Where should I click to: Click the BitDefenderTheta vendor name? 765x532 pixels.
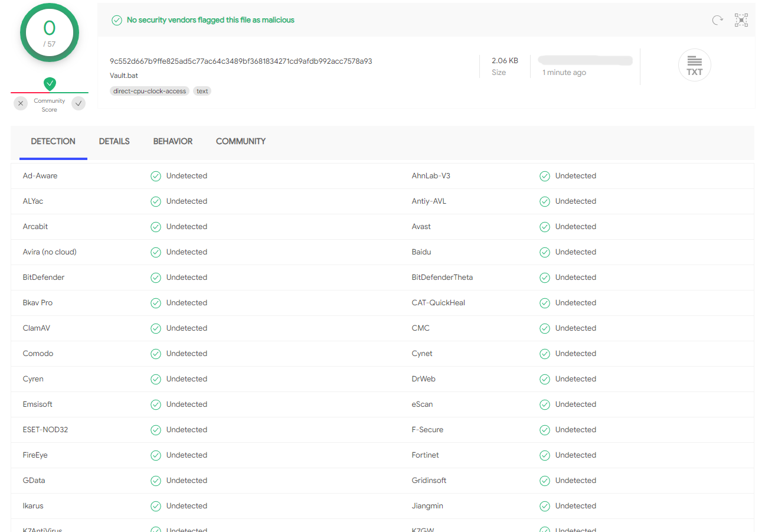point(442,278)
